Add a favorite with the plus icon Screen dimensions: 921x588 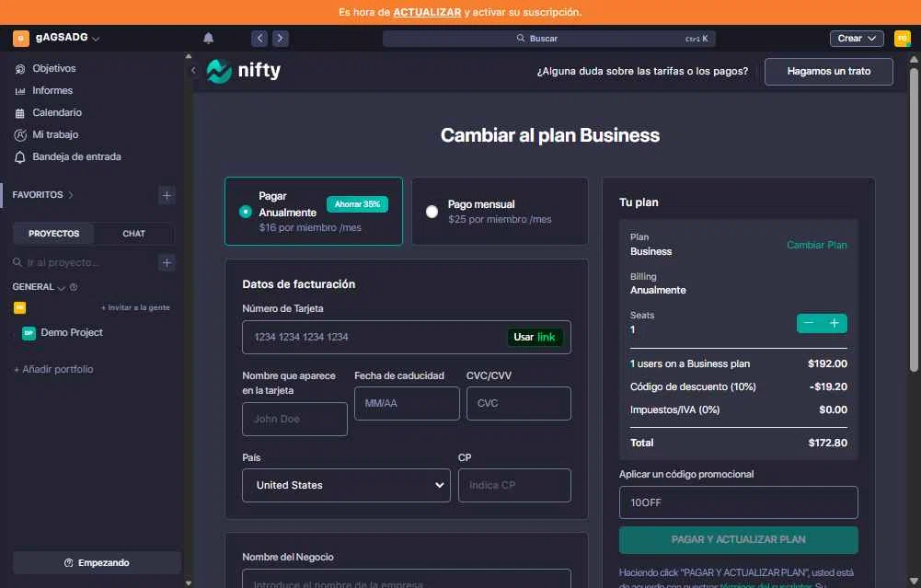(x=167, y=195)
